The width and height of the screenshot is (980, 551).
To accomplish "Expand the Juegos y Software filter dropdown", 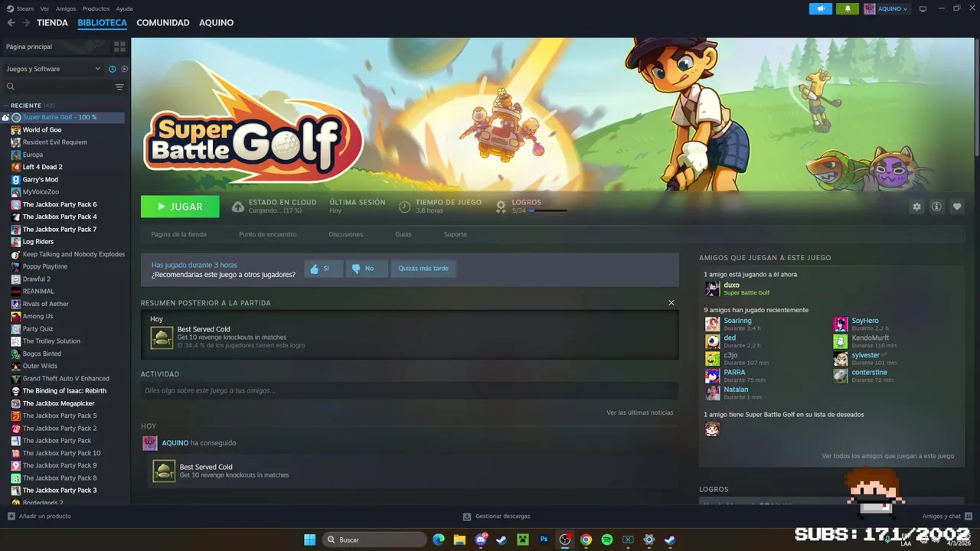I will coord(54,69).
